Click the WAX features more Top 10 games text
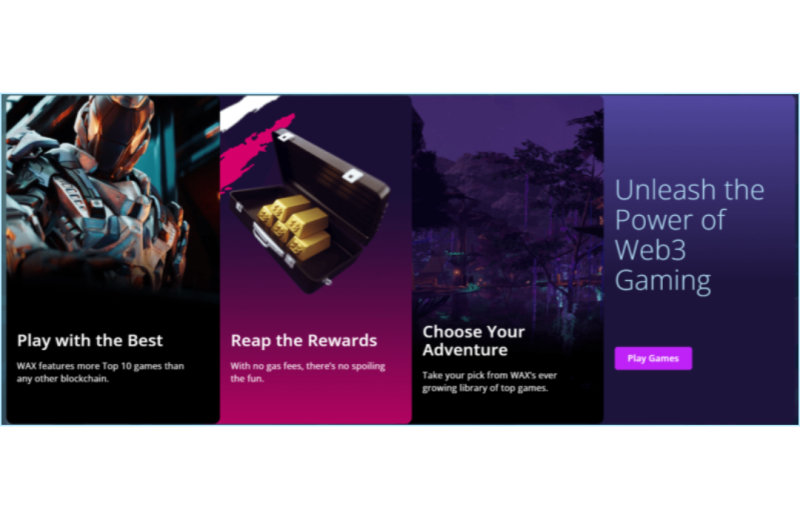The image size is (800, 519). click(100, 372)
